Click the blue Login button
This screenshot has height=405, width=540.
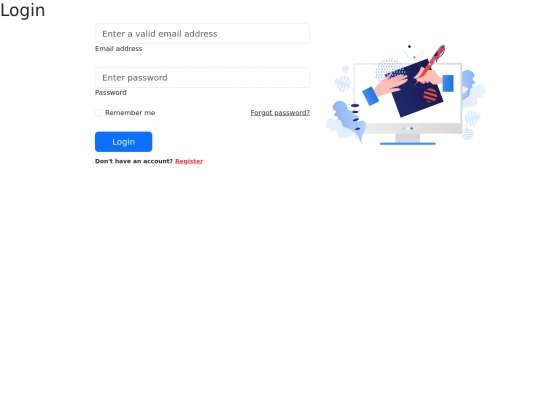(123, 142)
